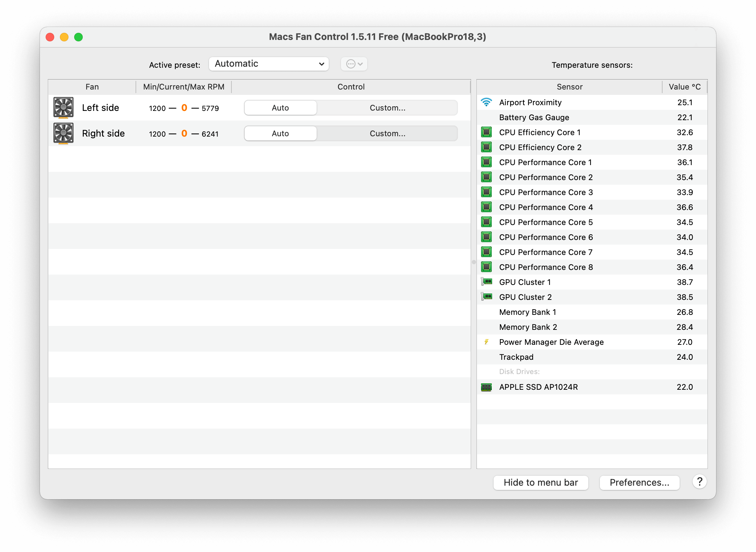Open the Active preset Automatic dropdown
Image resolution: width=756 pixels, height=552 pixels.
[x=269, y=64]
